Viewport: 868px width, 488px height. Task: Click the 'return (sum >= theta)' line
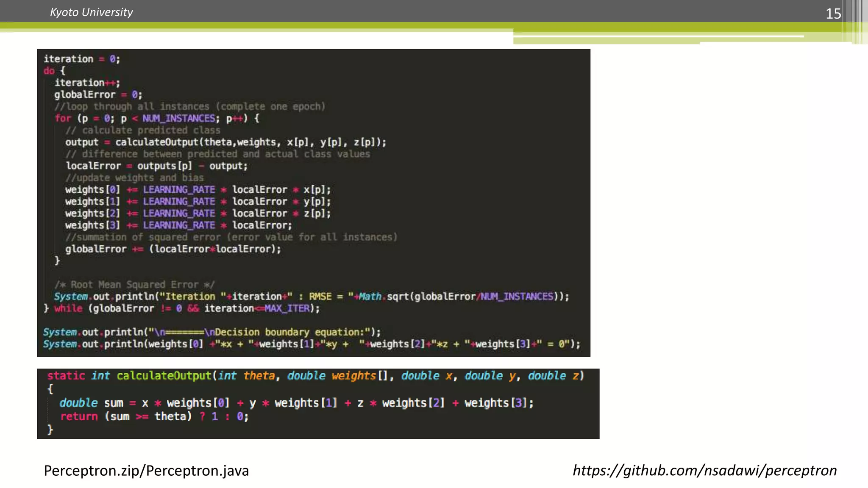click(154, 416)
